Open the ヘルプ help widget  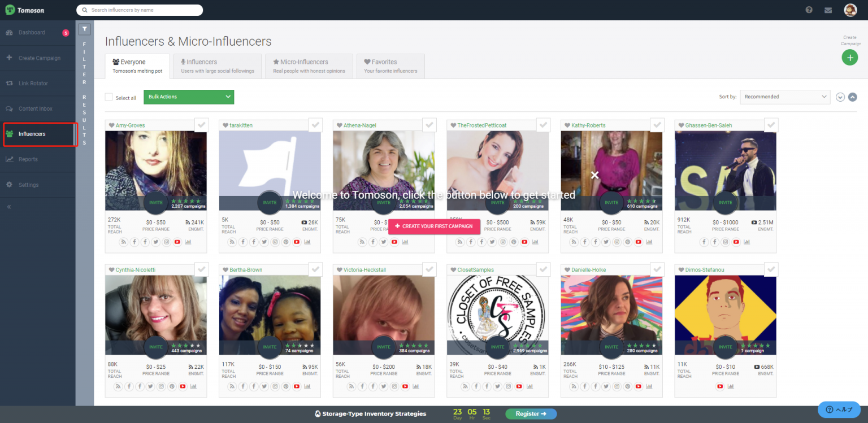[839, 409]
